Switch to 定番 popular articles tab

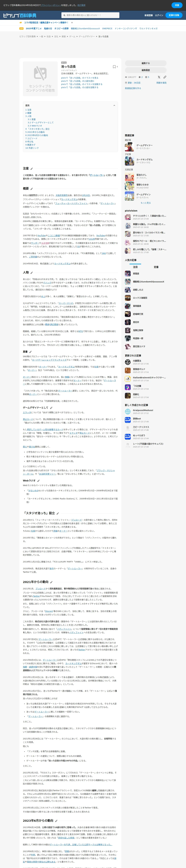click(x=156, y=267)
